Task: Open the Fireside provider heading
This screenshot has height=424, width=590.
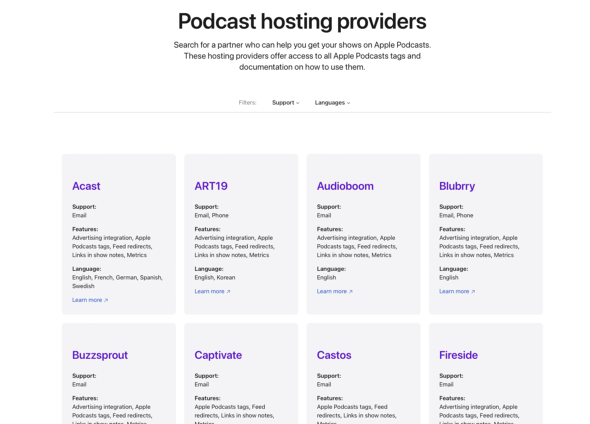Action: tap(458, 355)
